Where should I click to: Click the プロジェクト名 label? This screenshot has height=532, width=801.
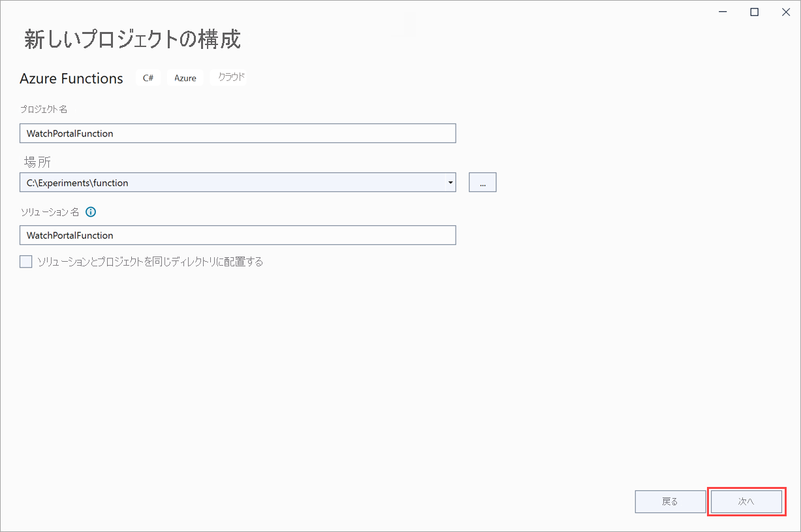tap(43, 109)
